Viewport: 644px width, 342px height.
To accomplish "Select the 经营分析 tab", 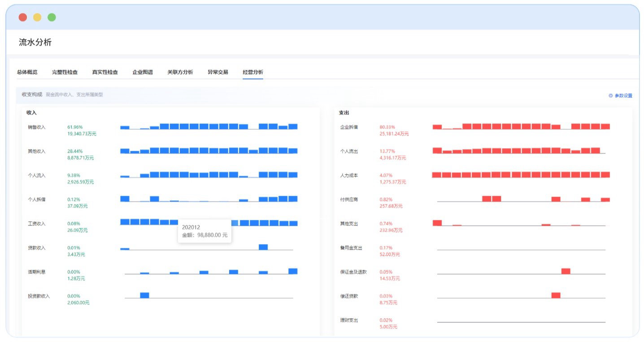I will pos(253,72).
